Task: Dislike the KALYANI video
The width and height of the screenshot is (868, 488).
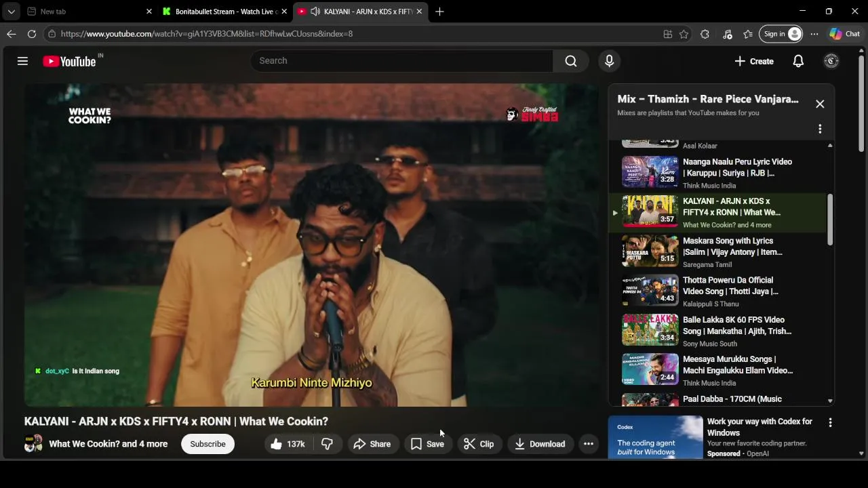Action: click(327, 444)
